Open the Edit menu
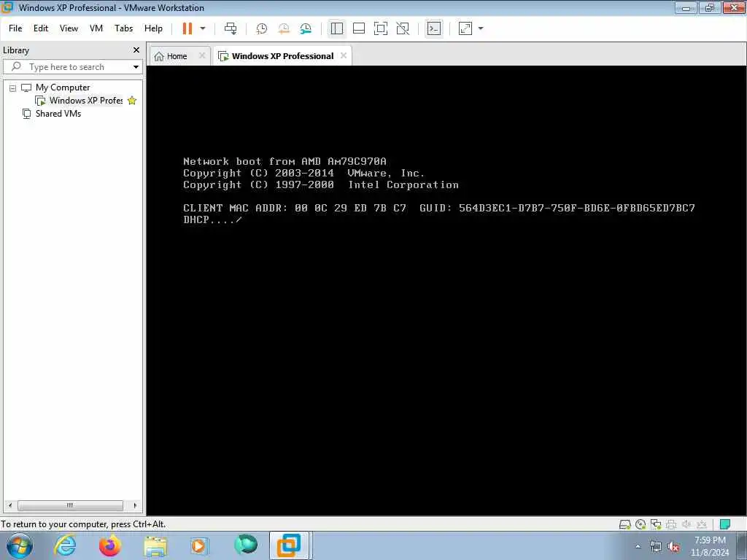The height and width of the screenshot is (560, 747). click(x=41, y=28)
